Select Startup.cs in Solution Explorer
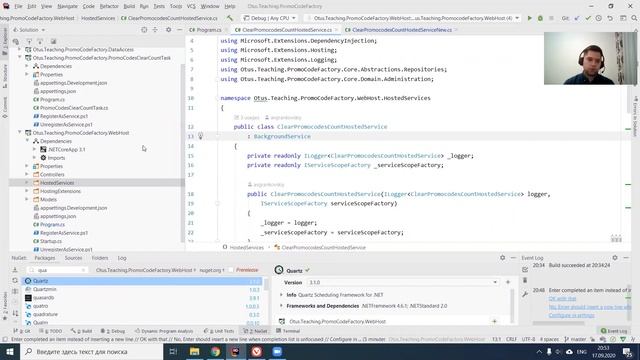640x360 pixels. 51,241
